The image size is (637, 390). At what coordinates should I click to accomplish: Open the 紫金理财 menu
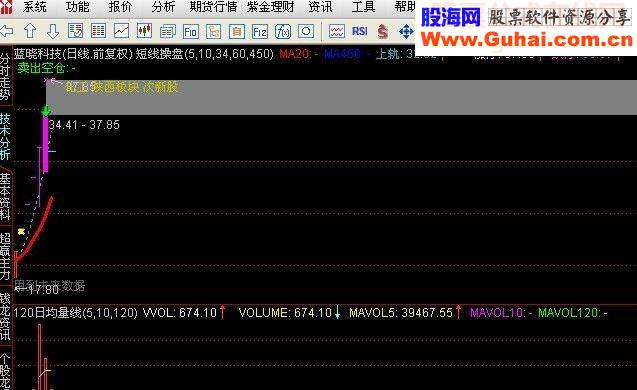click(x=271, y=6)
